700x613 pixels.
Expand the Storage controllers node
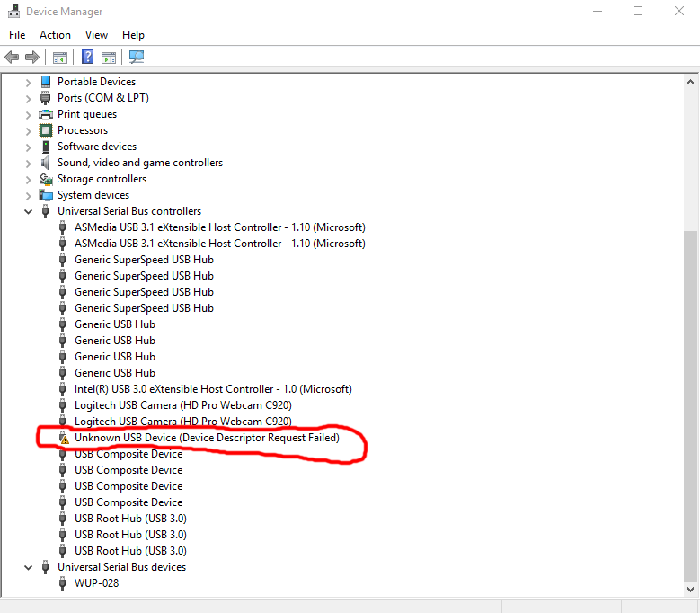tap(28, 180)
